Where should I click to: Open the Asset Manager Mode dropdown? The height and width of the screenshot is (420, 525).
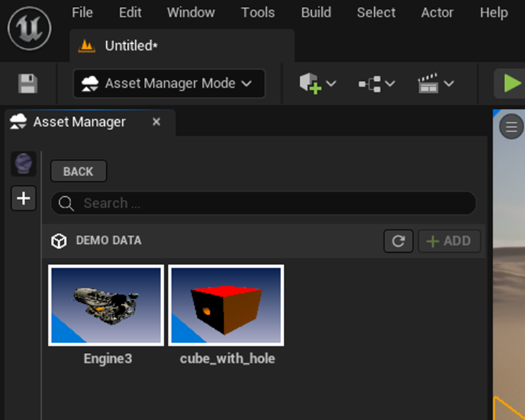pos(169,84)
